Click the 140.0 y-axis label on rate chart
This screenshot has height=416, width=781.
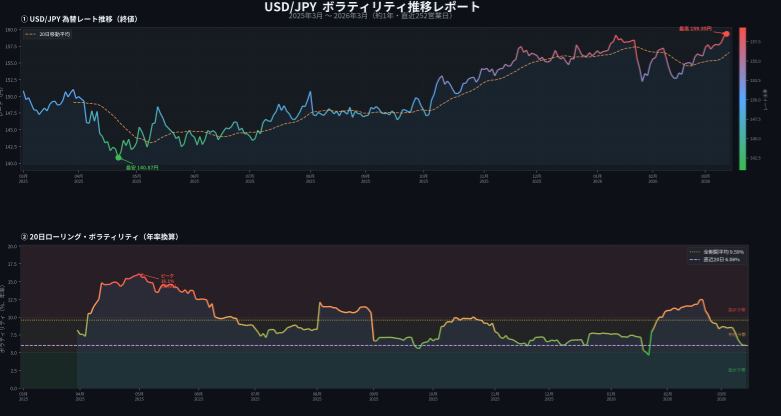point(12,163)
